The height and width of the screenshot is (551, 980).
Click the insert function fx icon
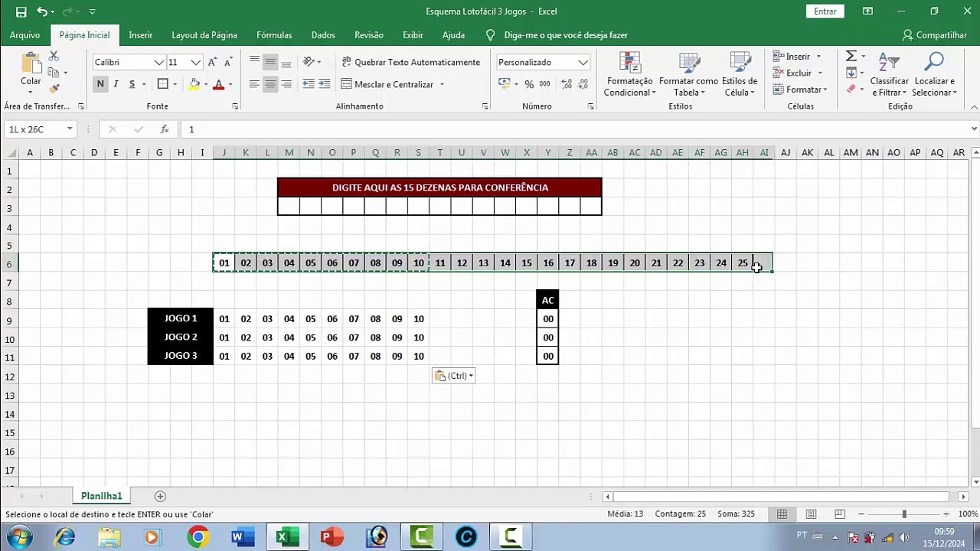(x=165, y=129)
